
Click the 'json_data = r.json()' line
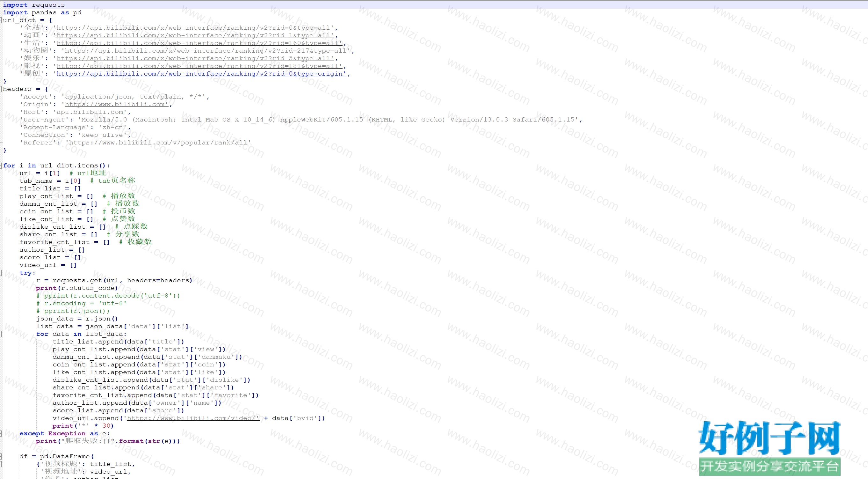tap(77, 319)
